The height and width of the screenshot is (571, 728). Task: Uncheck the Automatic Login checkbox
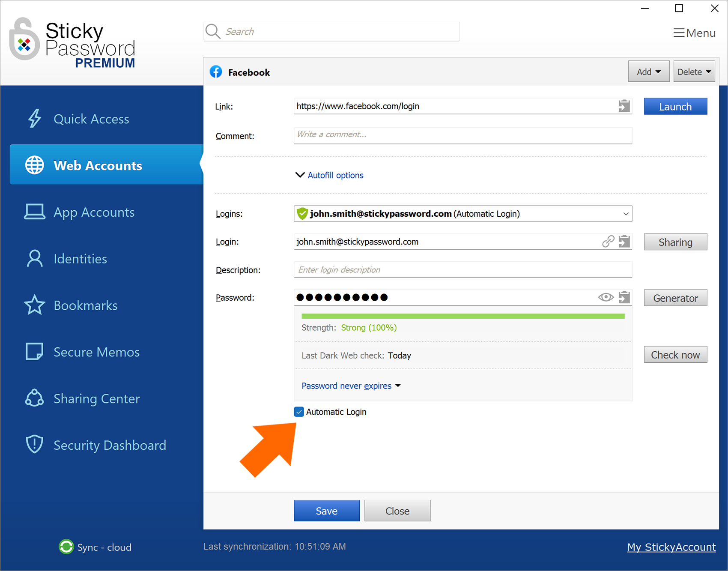click(x=299, y=412)
